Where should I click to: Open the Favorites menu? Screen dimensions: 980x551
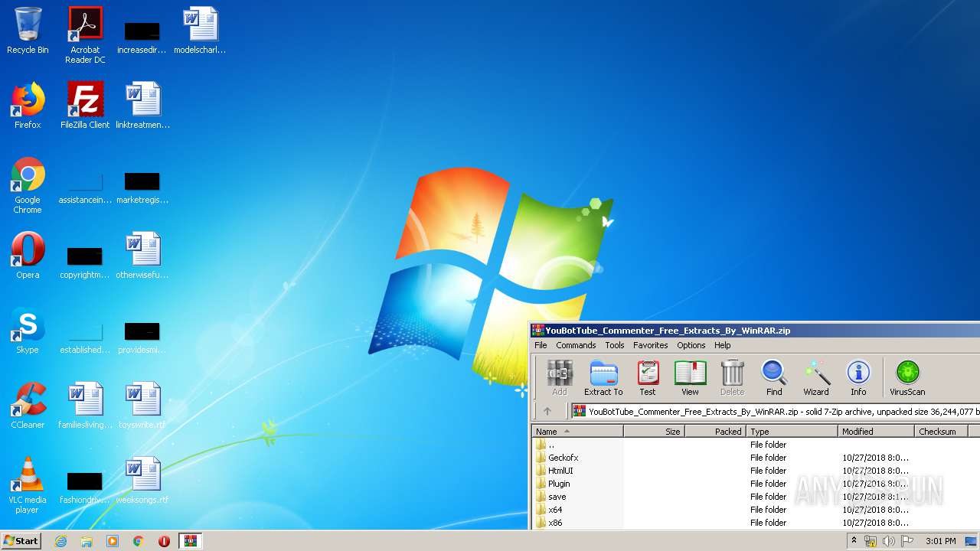651,345
